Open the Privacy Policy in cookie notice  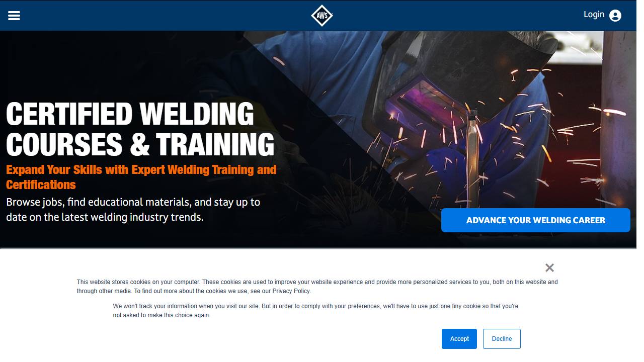pos(291,291)
